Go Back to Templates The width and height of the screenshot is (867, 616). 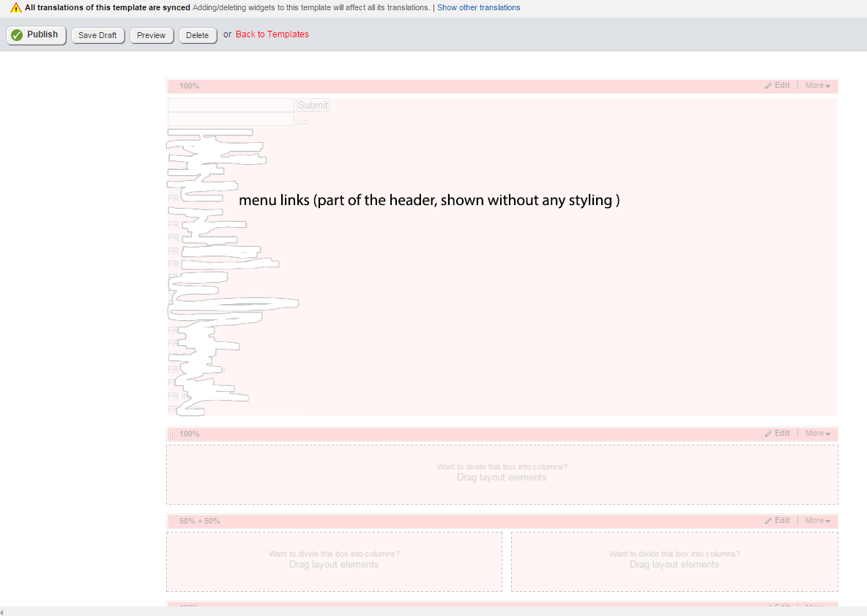click(272, 34)
